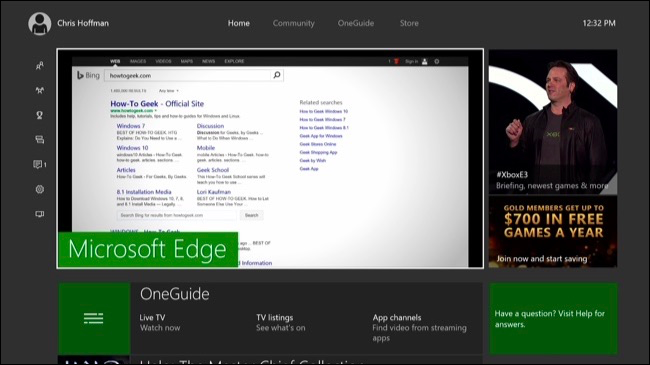Open the Mobile sublink

click(206, 148)
